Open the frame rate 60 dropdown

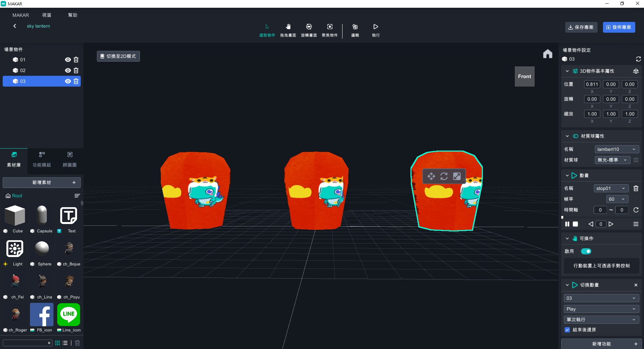point(617,199)
